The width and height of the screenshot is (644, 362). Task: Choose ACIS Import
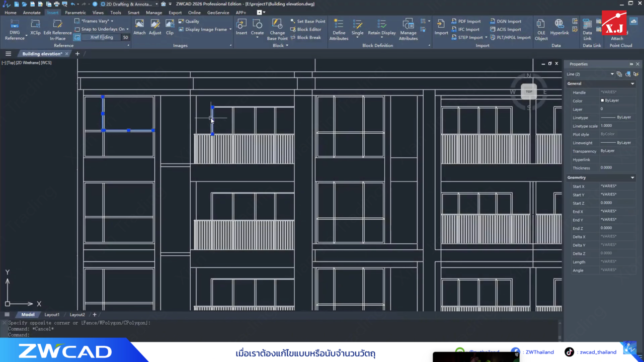pyautogui.click(x=506, y=29)
